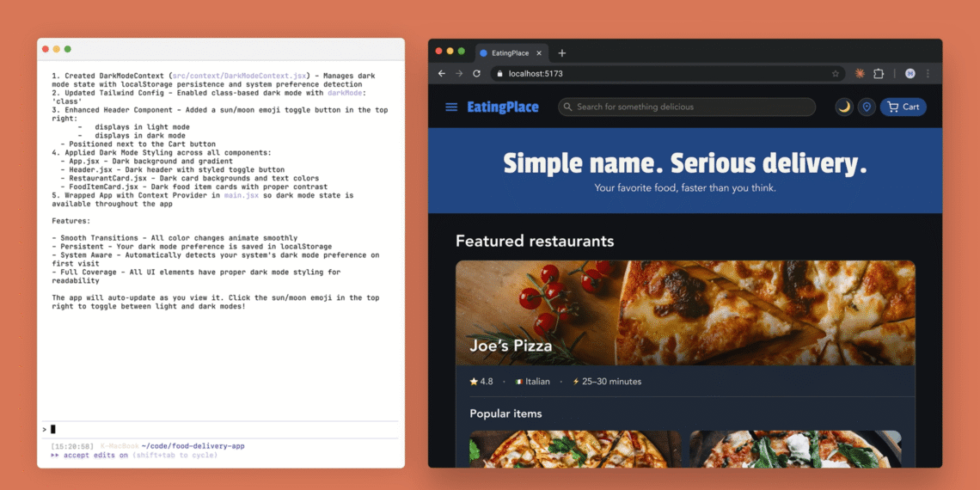980x490 pixels.
Task: Select the EatingPlace browser tab
Action: [x=509, y=53]
